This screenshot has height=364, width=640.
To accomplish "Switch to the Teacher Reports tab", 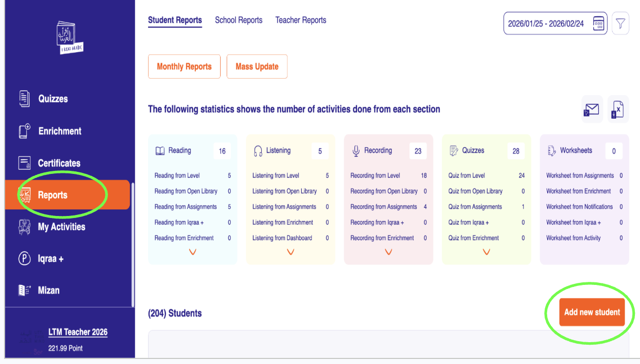I will (x=301, y=20).
